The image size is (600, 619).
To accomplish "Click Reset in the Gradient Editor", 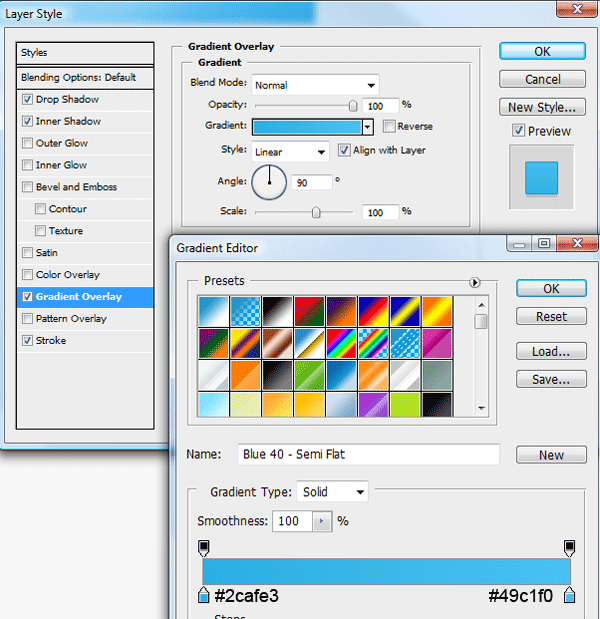I will click(551, 316).
